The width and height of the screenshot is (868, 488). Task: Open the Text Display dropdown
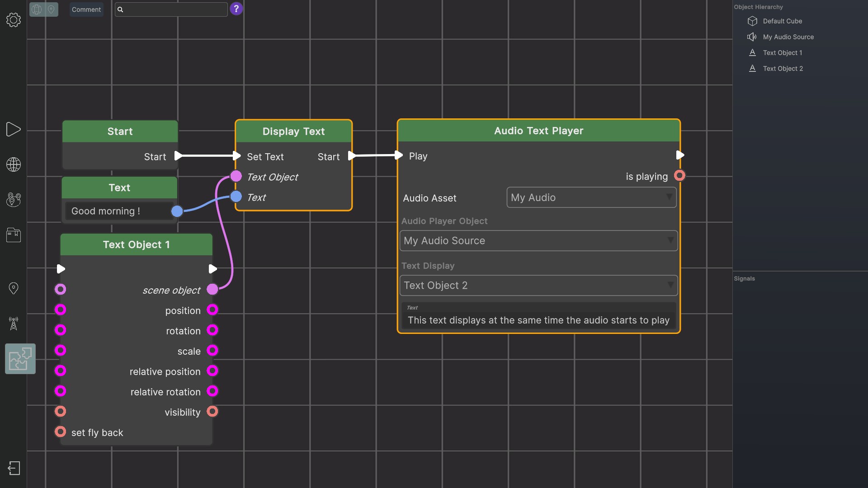[538, 286]
